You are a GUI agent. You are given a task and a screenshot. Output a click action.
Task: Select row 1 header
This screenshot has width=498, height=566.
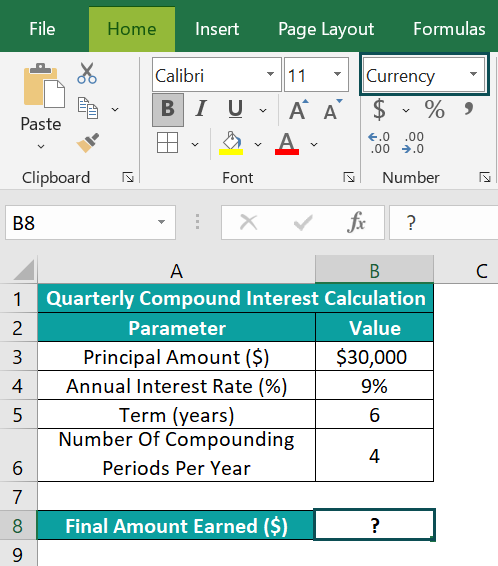[x=18, y=299]
